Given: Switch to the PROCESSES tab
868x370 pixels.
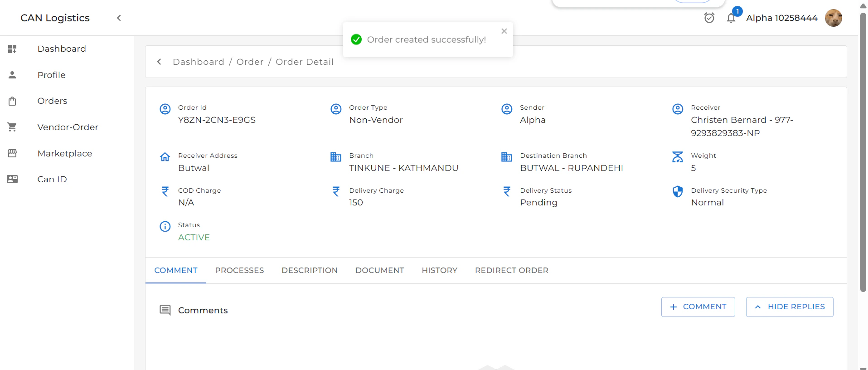Looking at the screenshot, I should tap(239, 270).
